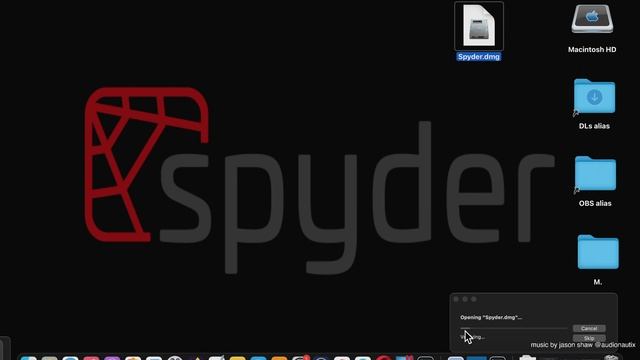Click the OBS alias label text
640x360 pixels.
point(595,203)
